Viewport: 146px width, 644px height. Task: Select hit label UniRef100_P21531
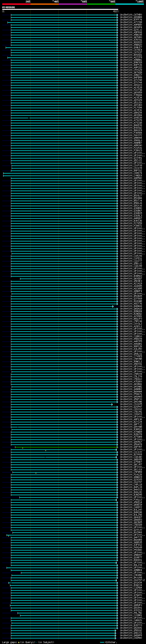[x=131, y=148]
